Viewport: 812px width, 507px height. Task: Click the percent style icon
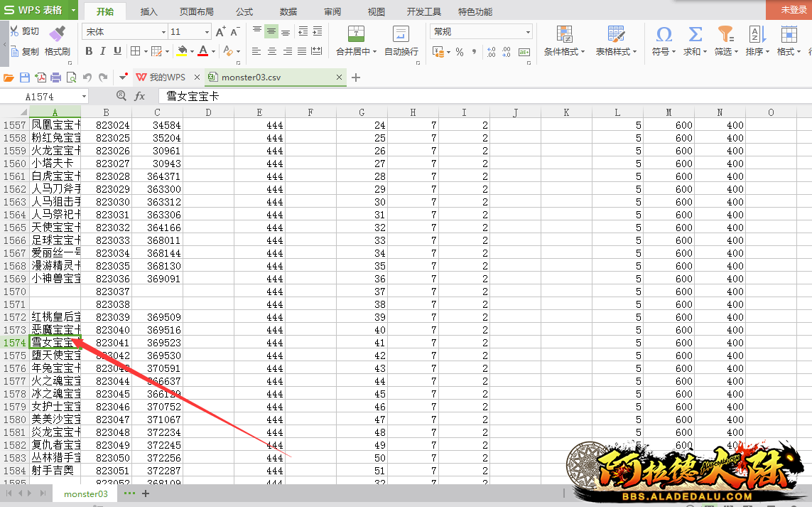pos(460,52)
